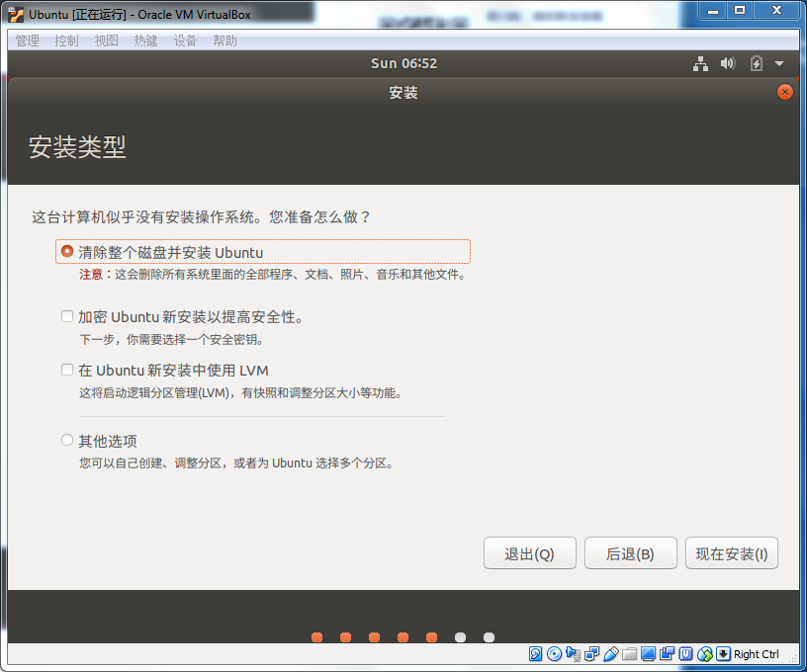Click the display status icon
This screenshot has width=807, height=672.
(x=648, y=654)
